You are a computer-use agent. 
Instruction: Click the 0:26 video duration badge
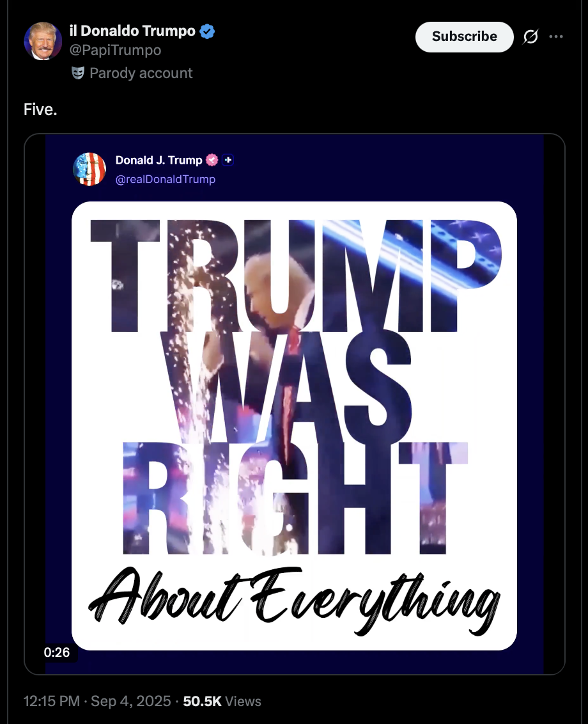[x=57, y=652]
